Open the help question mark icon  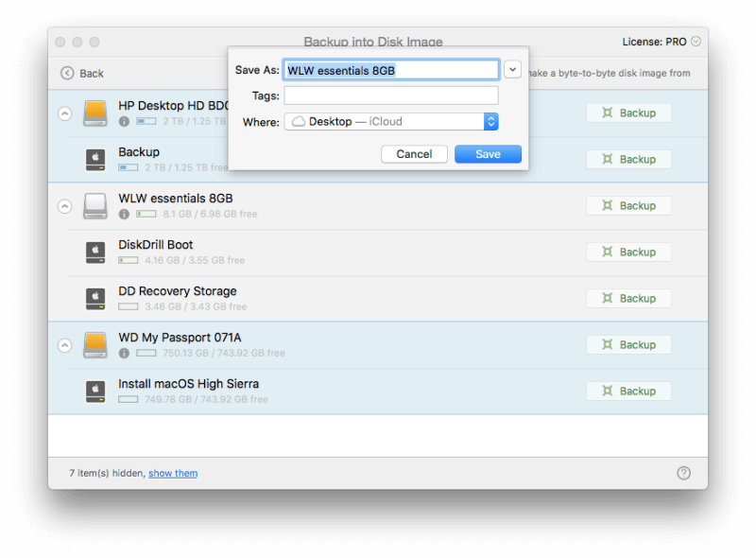coord(683,473)
